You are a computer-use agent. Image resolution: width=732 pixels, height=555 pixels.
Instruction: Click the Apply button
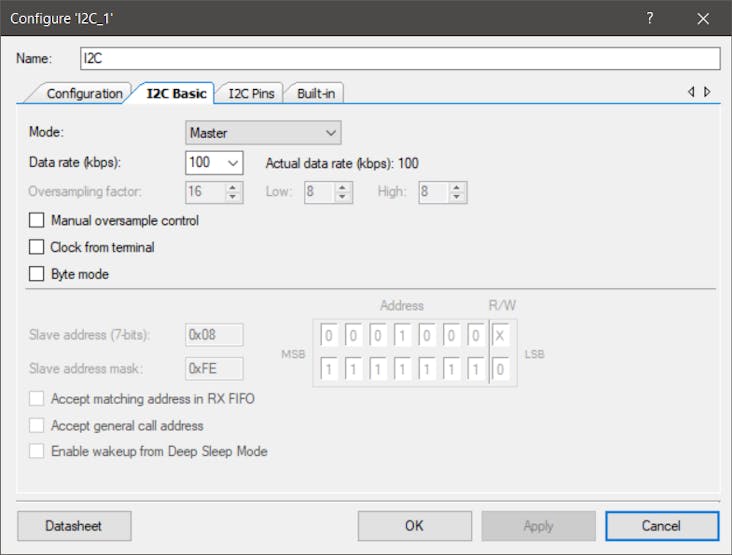pos(538,525)
